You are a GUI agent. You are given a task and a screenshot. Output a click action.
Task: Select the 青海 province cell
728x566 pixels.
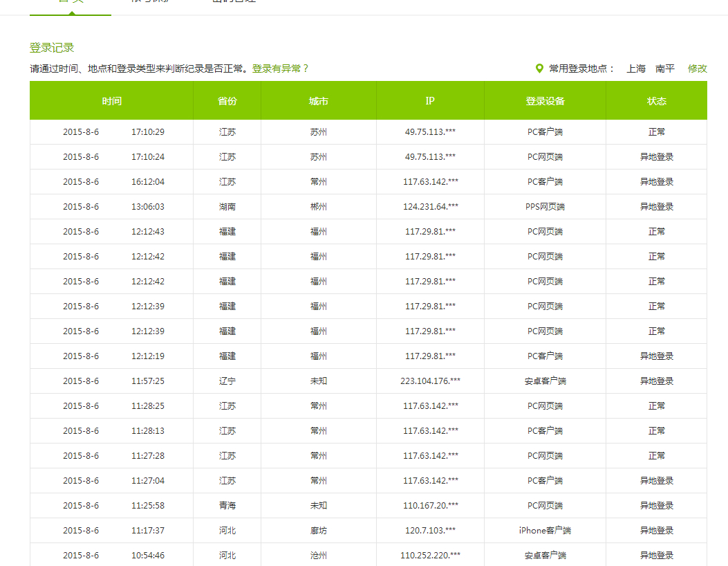[x=227, y=506]
